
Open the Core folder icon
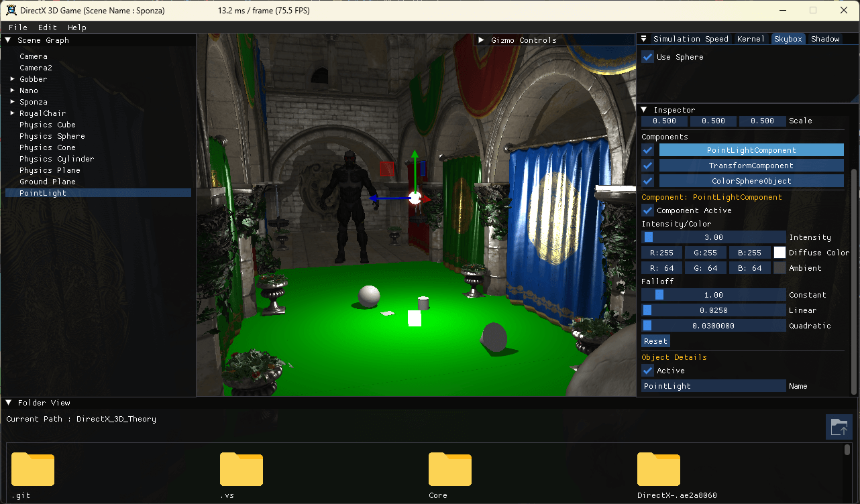pos(450,469)
